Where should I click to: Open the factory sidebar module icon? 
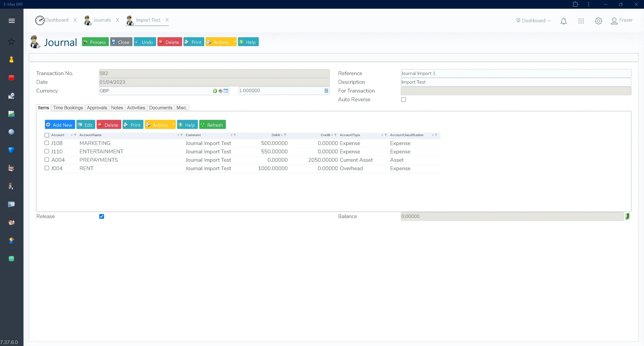[11, 168]
